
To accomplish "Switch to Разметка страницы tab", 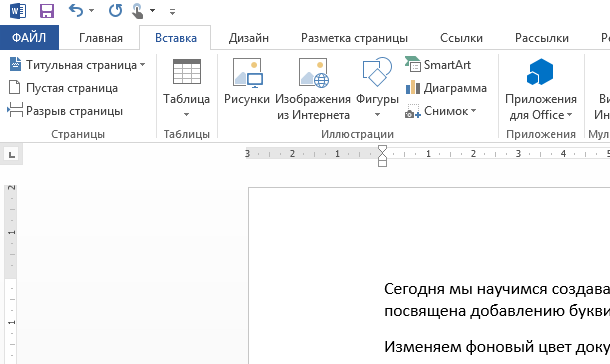I will [354, 38].
